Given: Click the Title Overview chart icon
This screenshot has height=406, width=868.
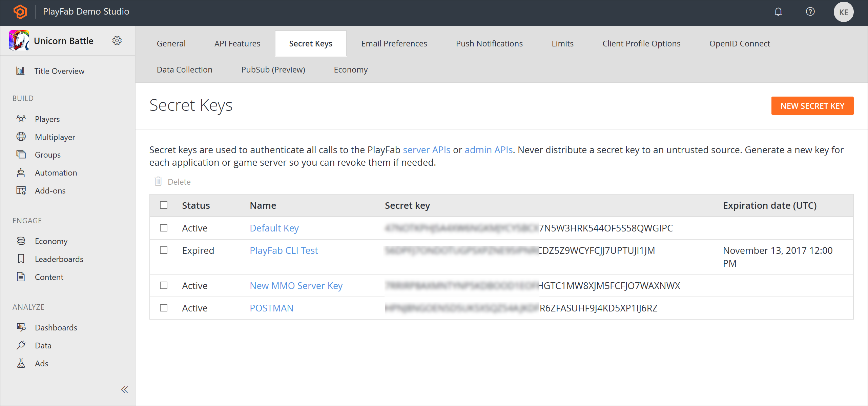Looking at the screenshot, I should pyautogui.click(x=21, y=71).
